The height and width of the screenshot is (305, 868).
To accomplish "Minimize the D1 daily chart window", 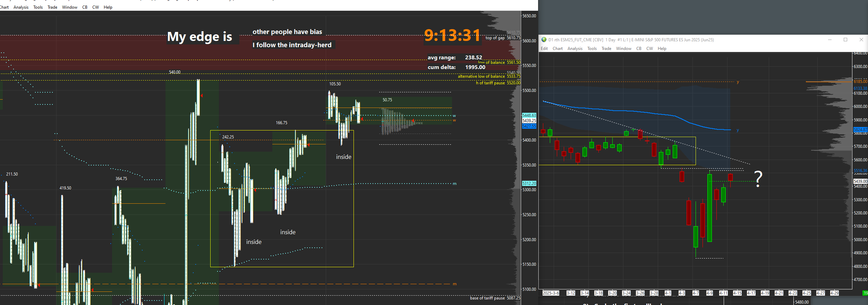I will tap(830, 40).
